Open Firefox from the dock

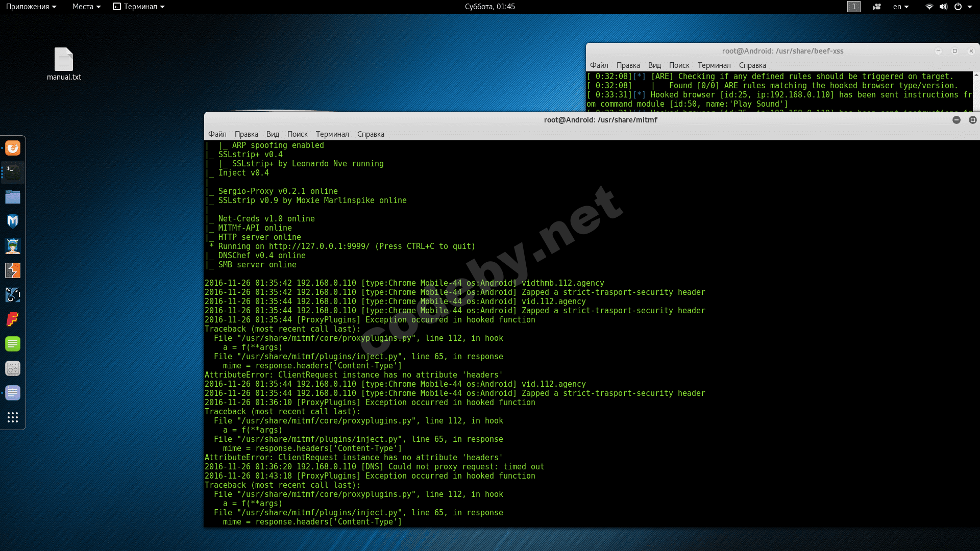[13, 148]
